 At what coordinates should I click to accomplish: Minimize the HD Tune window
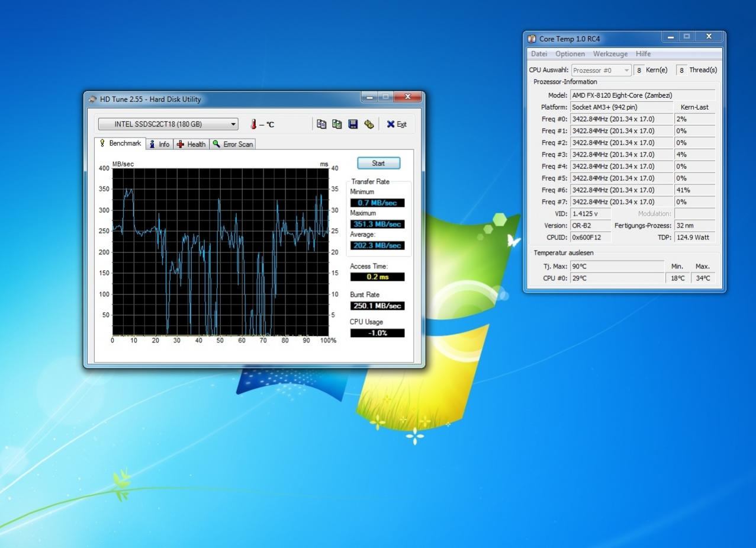370,97
